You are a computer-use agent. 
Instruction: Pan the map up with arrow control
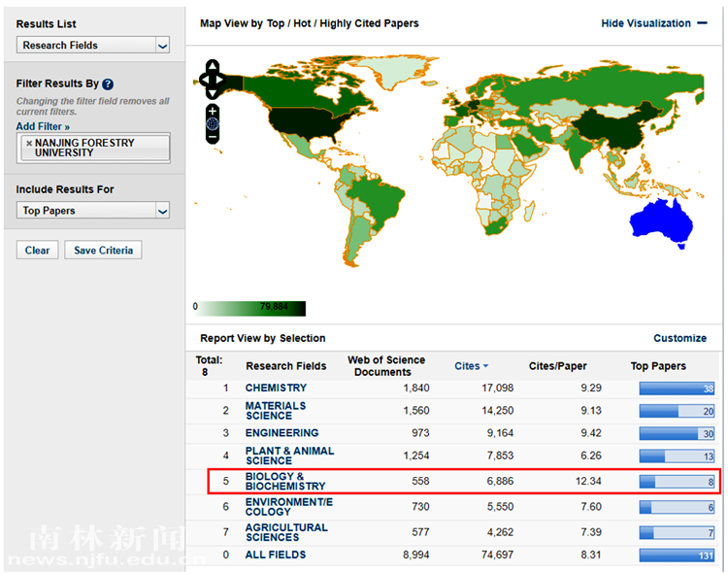tap(213, 66)
